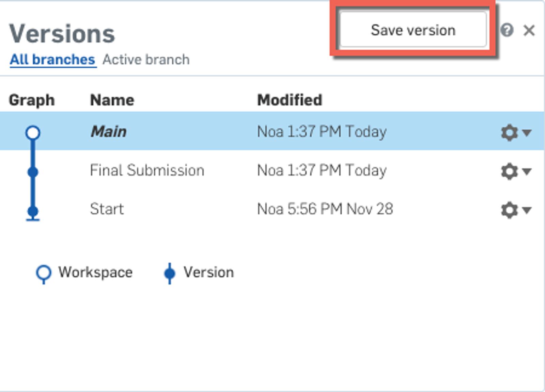This screenshot has width=545, height=392.
Task: Expand the dropdown arrow on the Main row
Action: [x=527, y=132]
